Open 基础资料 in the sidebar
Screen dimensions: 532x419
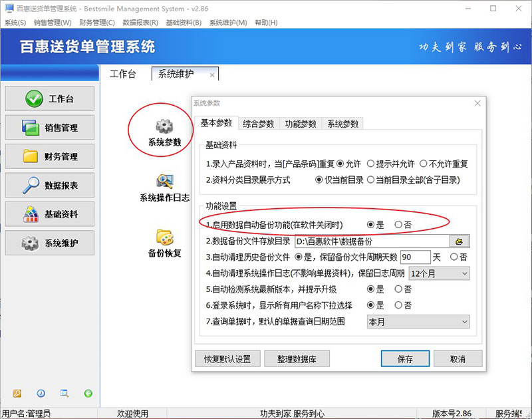coord(49,213)
